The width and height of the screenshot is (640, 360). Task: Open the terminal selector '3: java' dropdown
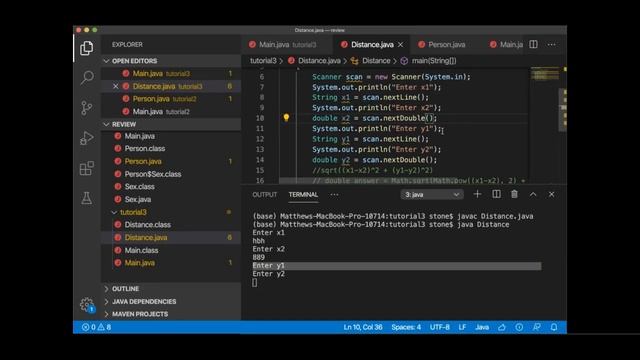coord(432,195)
